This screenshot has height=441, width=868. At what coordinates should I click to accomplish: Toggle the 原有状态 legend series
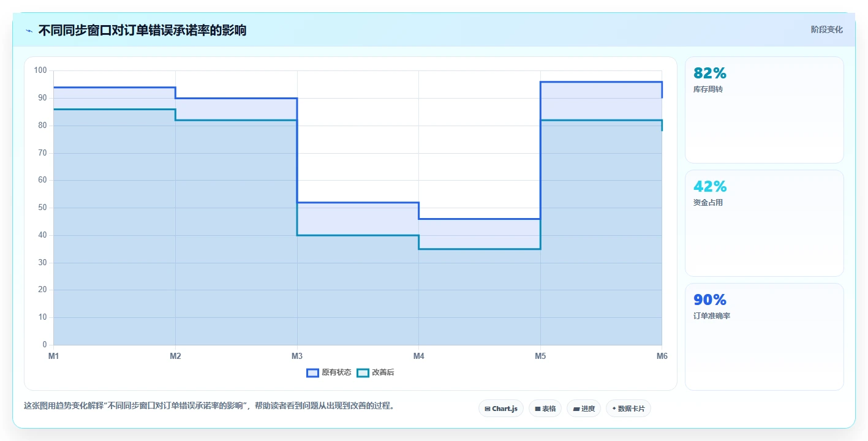click(329, 372)
